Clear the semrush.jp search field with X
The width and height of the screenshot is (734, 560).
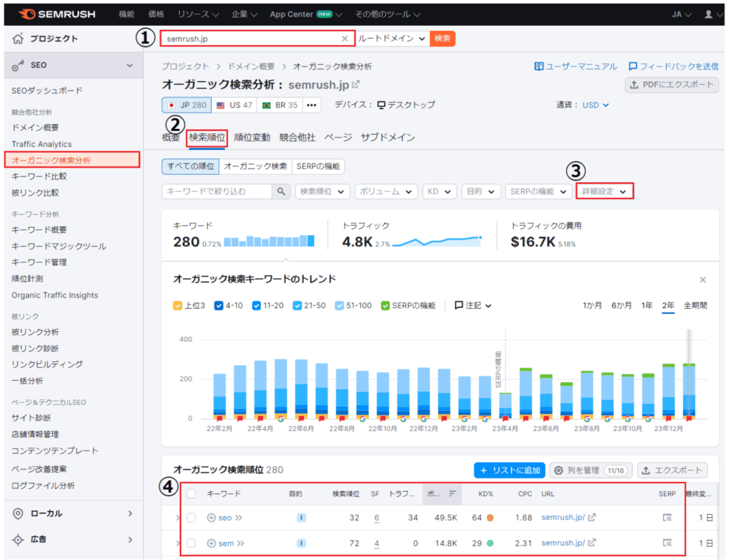tap(345, 39)
